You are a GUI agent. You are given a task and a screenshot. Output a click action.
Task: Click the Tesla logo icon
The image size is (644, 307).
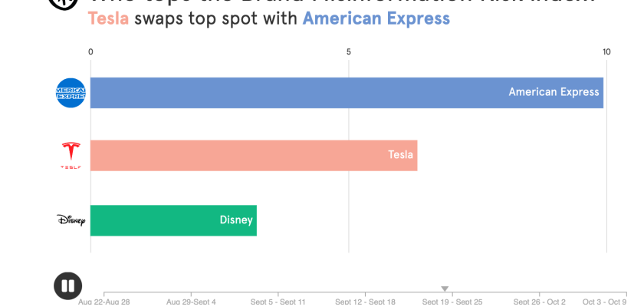click(x=71, y=155)
